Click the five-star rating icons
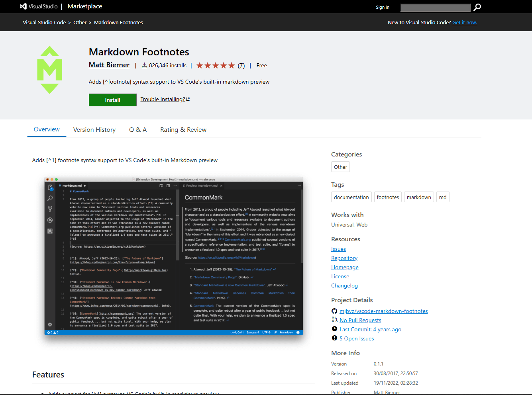Image resolution: width=532 pixels, height=395 pixels. [x=216, y=65]
